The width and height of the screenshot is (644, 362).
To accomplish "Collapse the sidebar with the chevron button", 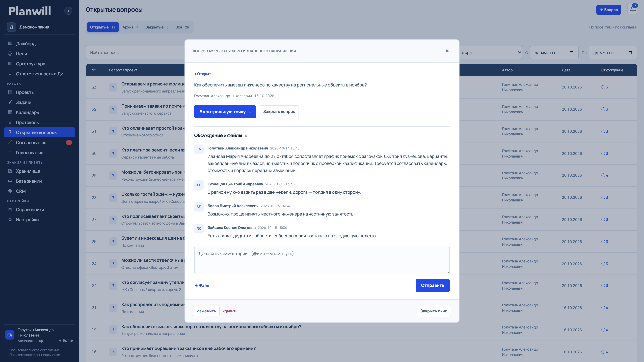I will click(68, 11).
